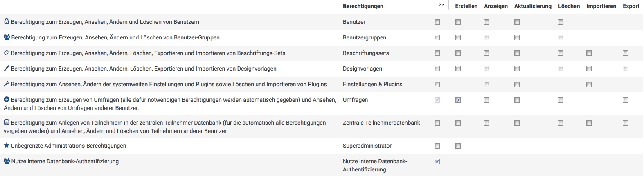Expand columns with the >> button
This screenshot has width=644, height=176.
[x=441, y=5]
